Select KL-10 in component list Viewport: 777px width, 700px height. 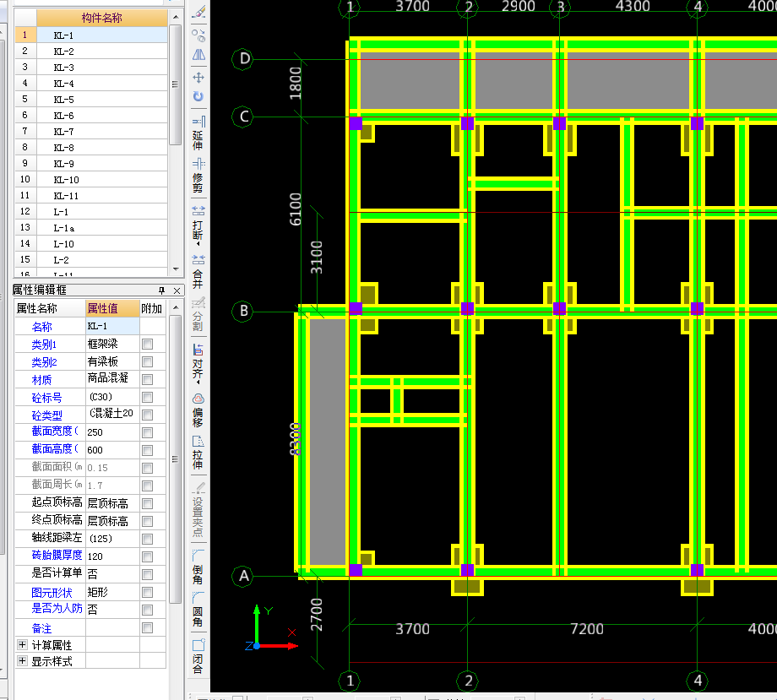coord(102,179)
